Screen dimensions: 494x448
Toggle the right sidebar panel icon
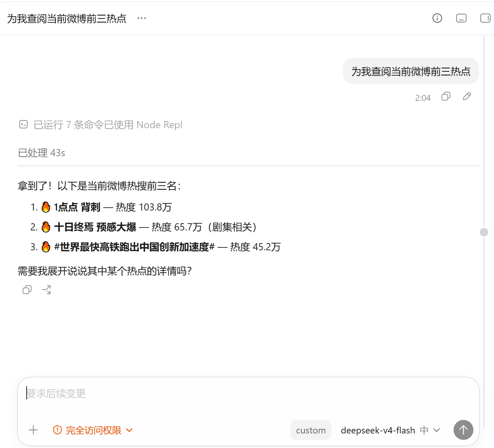tap(485, 18)
